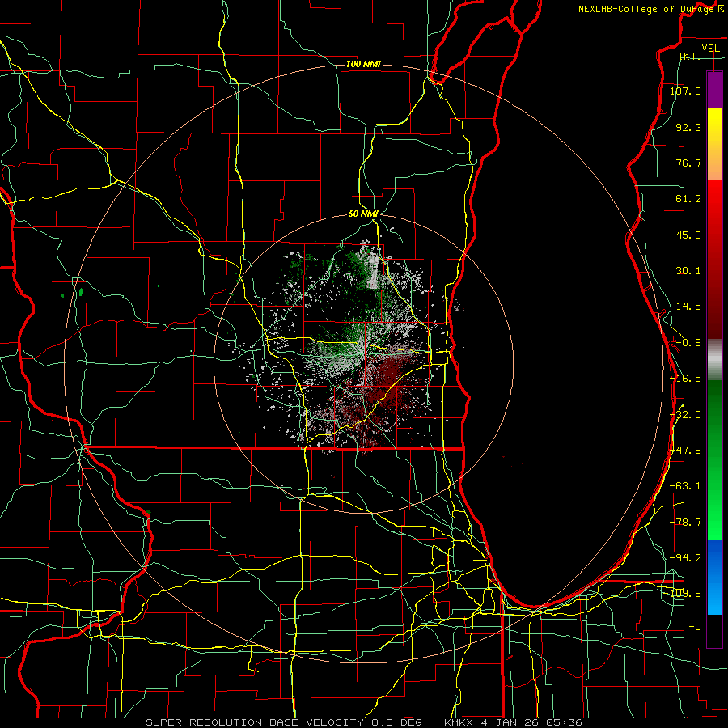Select the 30.1 legend value
The width and height of the screenshot is (728, 728).
point(688,271)
